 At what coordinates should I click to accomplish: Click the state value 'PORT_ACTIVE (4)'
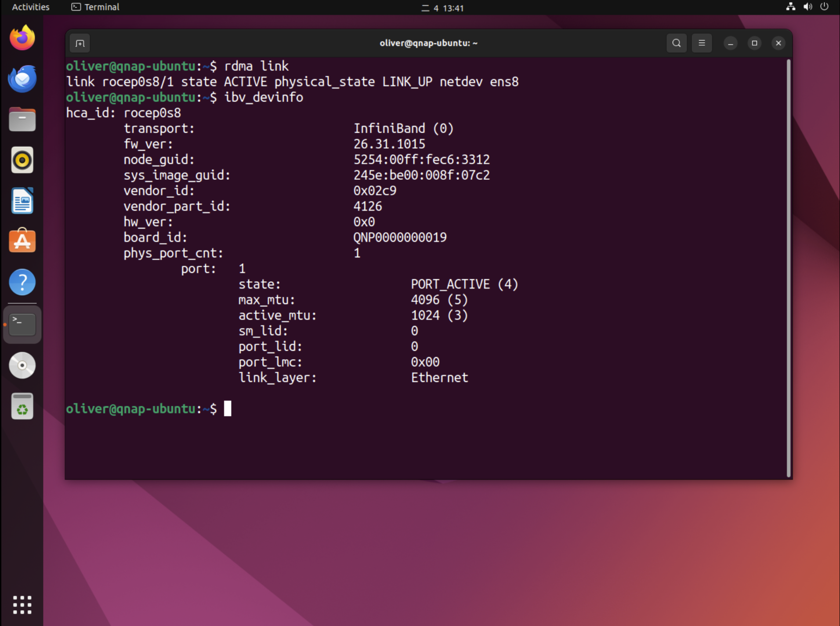tap(464, 284)
